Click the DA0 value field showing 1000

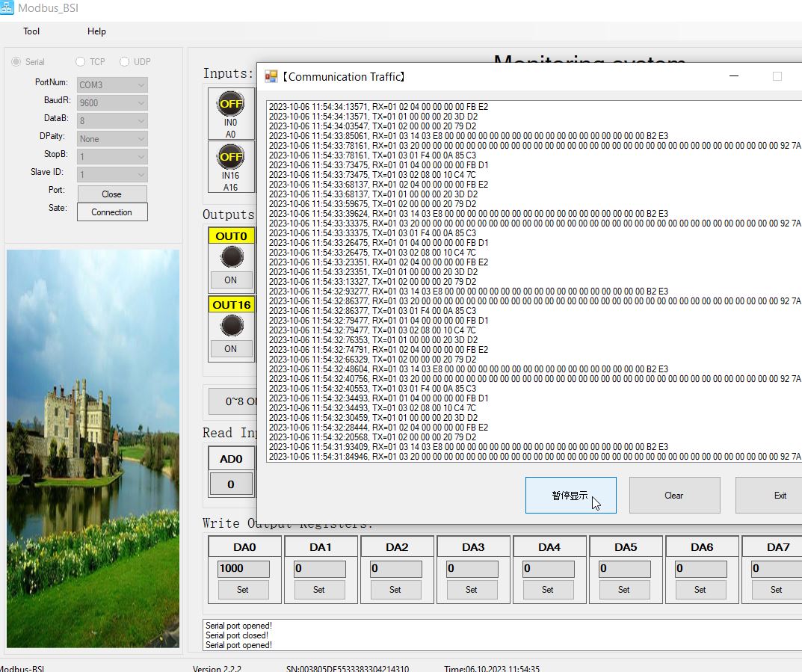pyautogui.click(x=243, y=569)
